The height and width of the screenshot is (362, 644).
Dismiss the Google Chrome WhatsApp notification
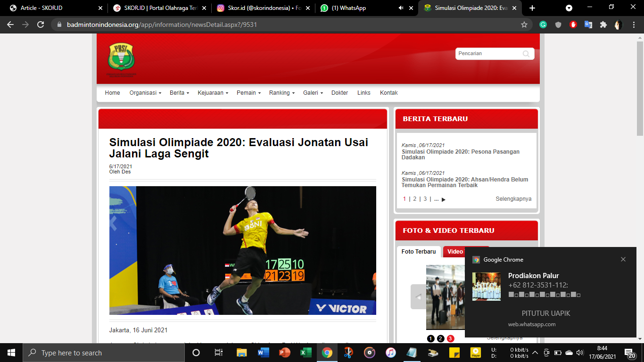[623, 259]
